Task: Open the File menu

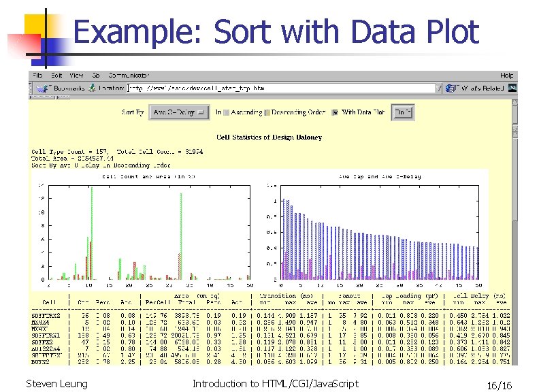Action: (37, 75)
